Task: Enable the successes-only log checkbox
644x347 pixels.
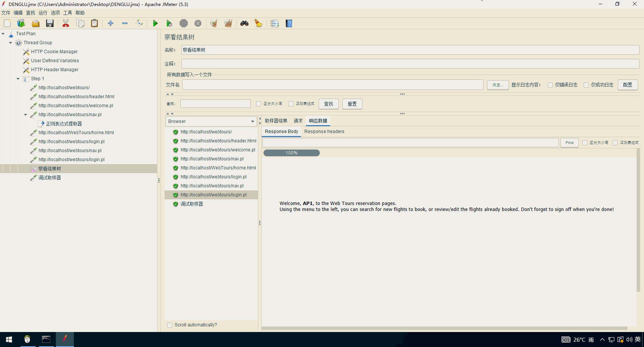Action: 586,85
